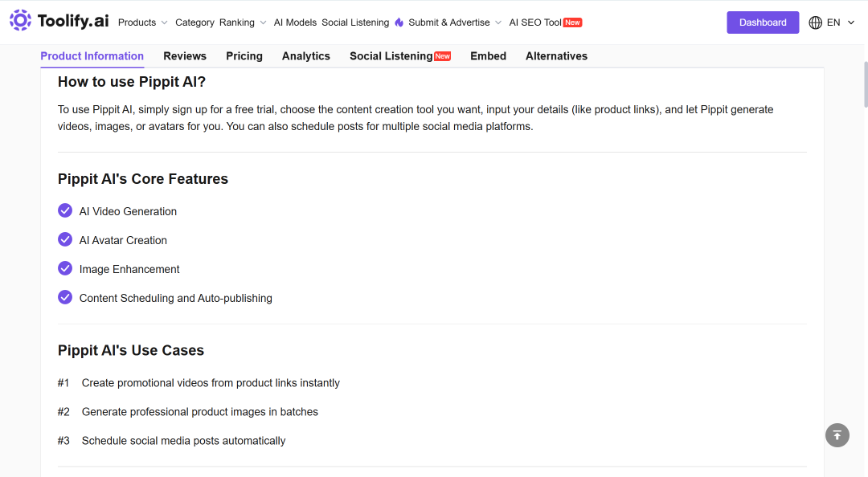Click the page vertical scrollbar thumb
The image size is (868, 477).
click(x=866, y=84)
